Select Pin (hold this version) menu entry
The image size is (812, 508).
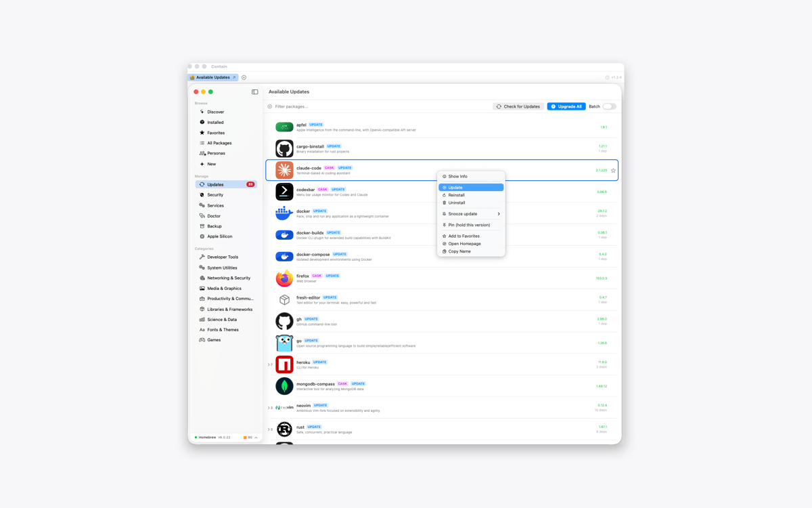pyautogui.click(x=471, y=225)
